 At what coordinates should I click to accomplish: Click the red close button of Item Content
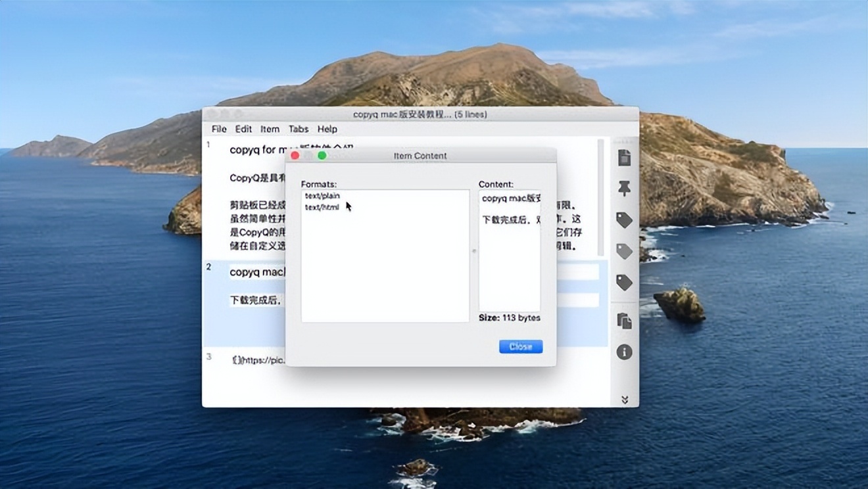pos(295,156)
